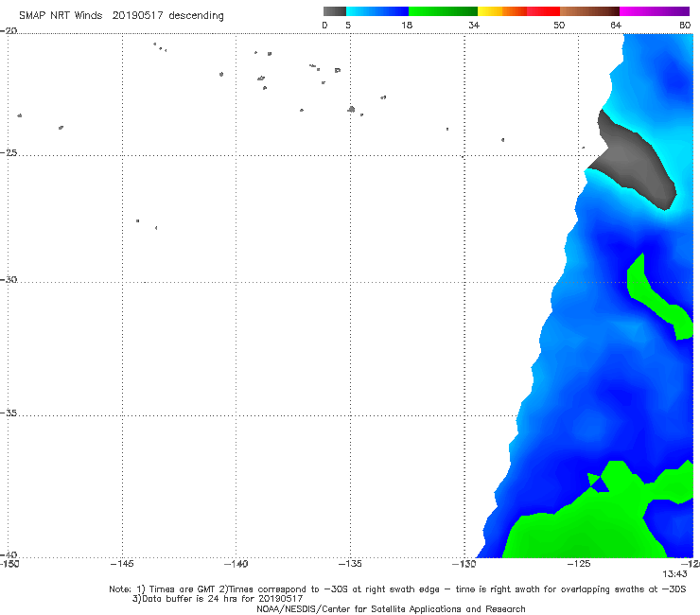Click the color bar label '34'
Image resolution: width=700 pixels, height=615 pixels.
pos(474,25)
